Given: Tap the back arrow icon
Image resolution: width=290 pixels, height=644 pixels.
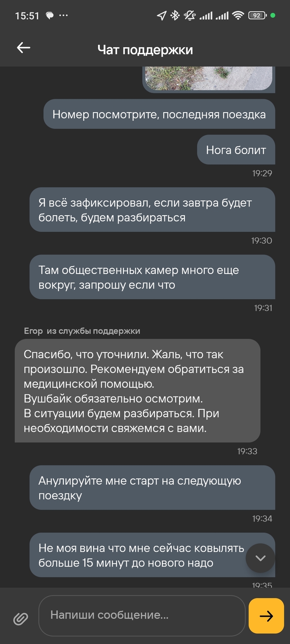Looking at the screenshot, I should pyautogui.click(x=24, y=48).
